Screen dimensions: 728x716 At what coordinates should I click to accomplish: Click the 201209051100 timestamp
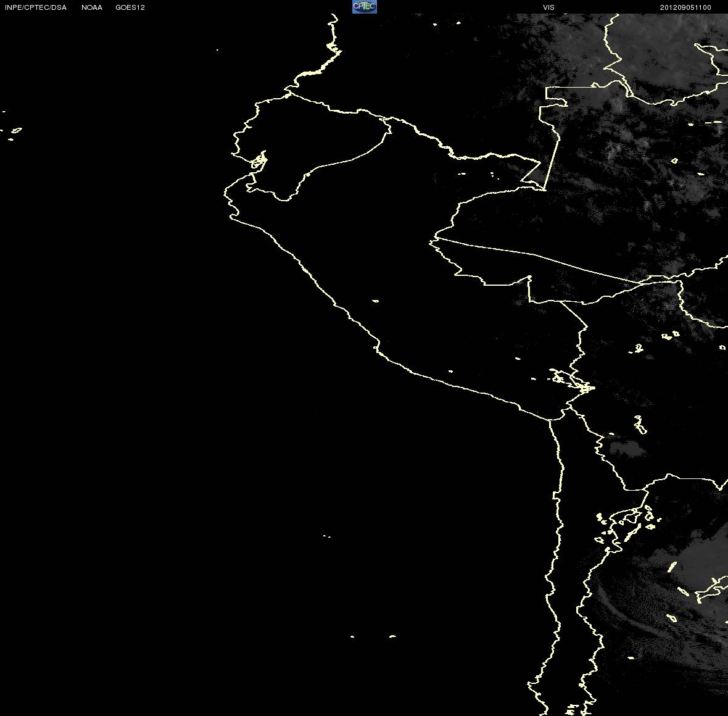tap(685, 7)
